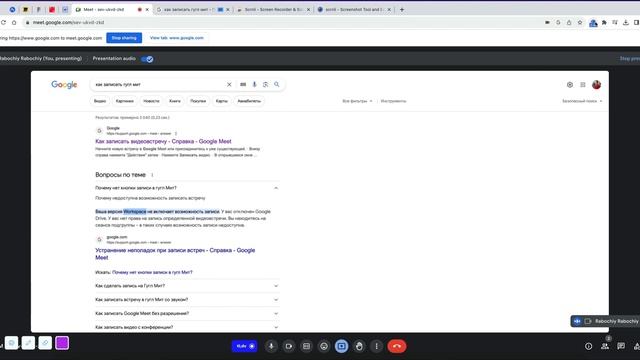
Task: Toggle the camera in Meet toolbar
Action: tap(289, 346)
